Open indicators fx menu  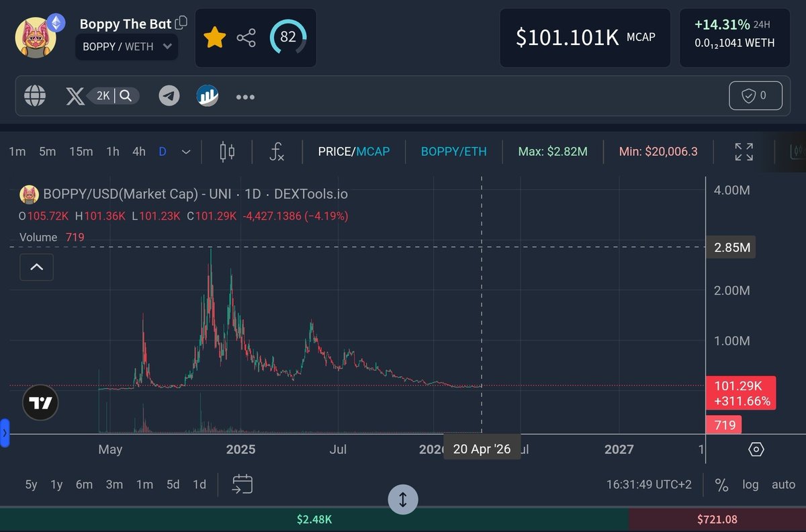coord(276,152)
